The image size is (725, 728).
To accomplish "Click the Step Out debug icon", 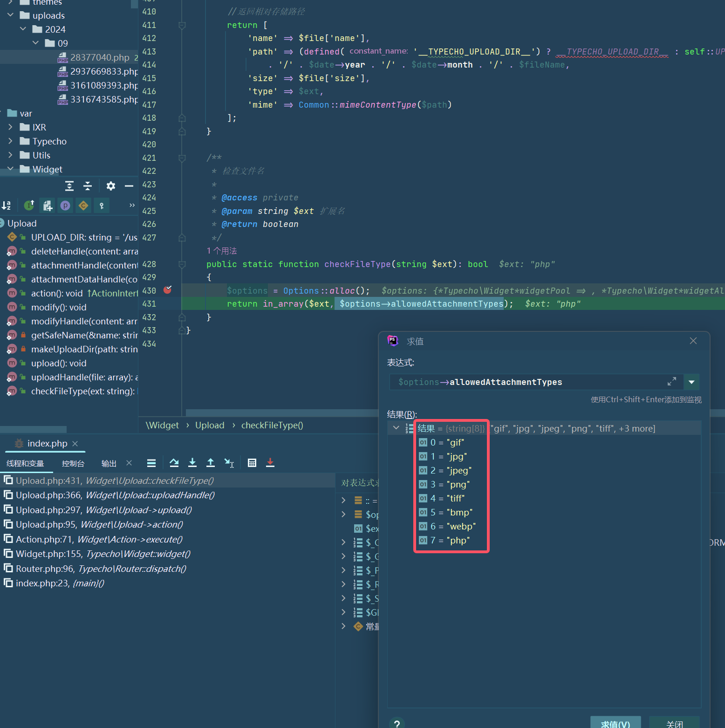I will [x=210, y=463].
